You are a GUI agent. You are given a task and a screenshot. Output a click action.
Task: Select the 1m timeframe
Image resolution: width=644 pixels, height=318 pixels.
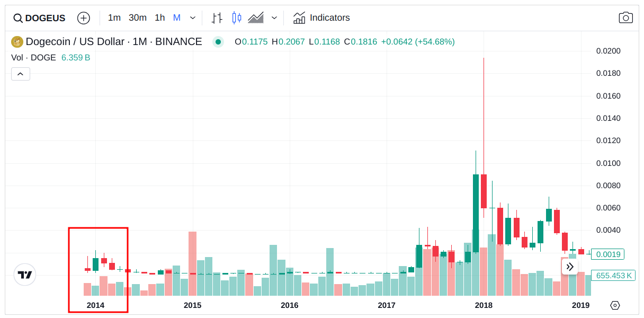[114, 17]
